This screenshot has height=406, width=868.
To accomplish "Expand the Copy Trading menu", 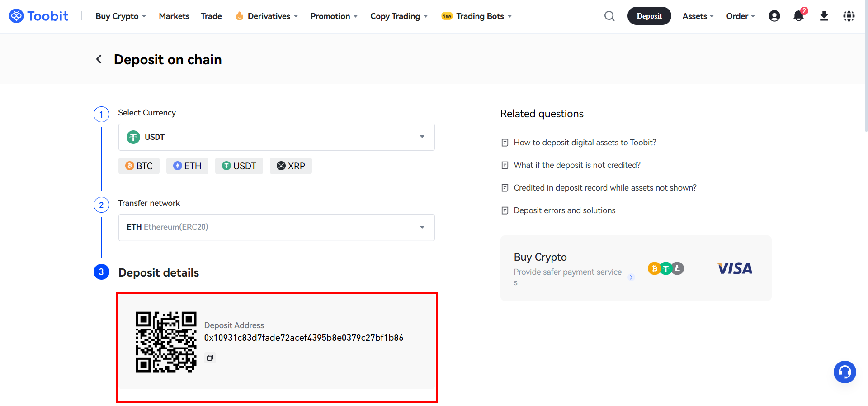I will pyautogui.click(x=399, y=16).
